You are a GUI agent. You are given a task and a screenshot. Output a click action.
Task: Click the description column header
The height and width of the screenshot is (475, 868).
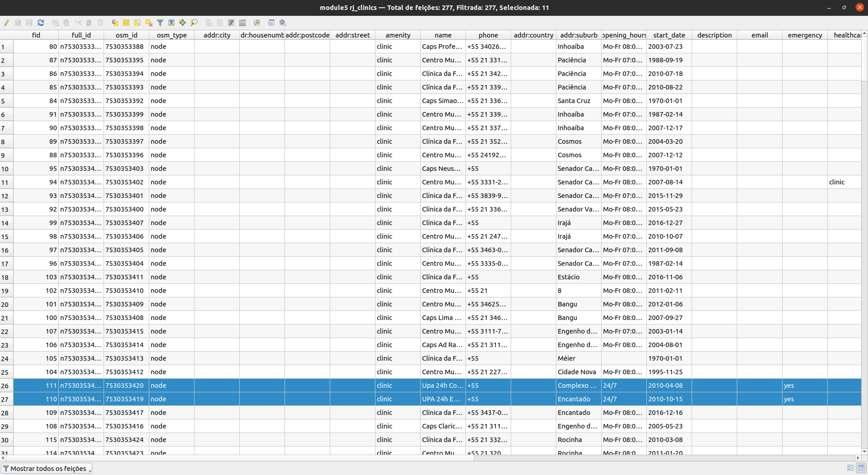click(x=715, y=35)
